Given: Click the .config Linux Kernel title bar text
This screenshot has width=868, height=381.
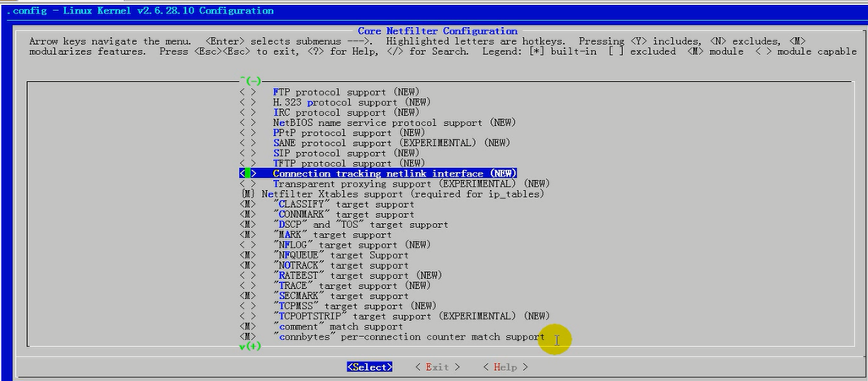Looking at the screenshot, I should coord(139,10).
